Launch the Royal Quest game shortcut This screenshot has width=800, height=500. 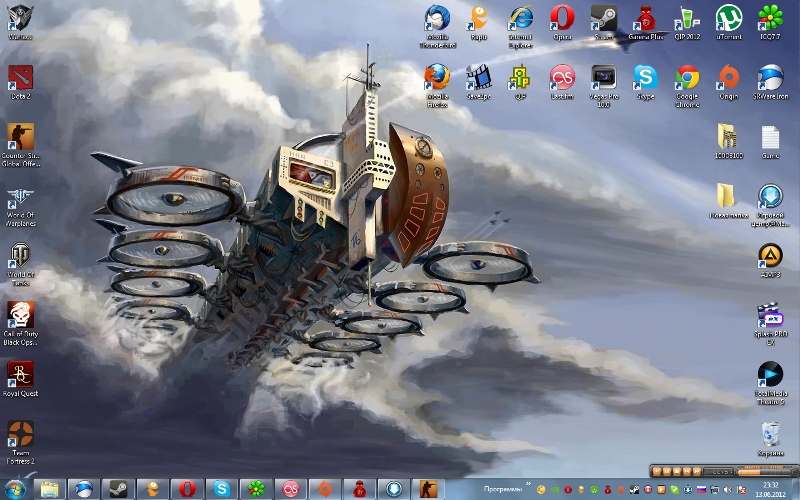point(20,379)
